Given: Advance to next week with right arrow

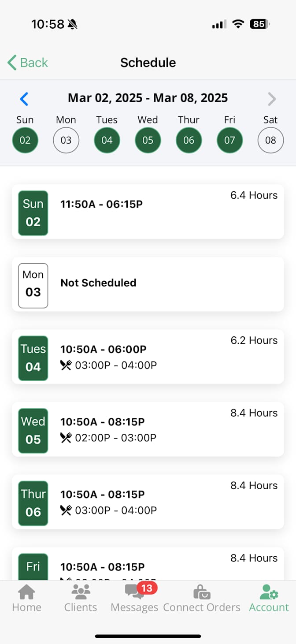Looking at the screenshot, I should 272,99.
